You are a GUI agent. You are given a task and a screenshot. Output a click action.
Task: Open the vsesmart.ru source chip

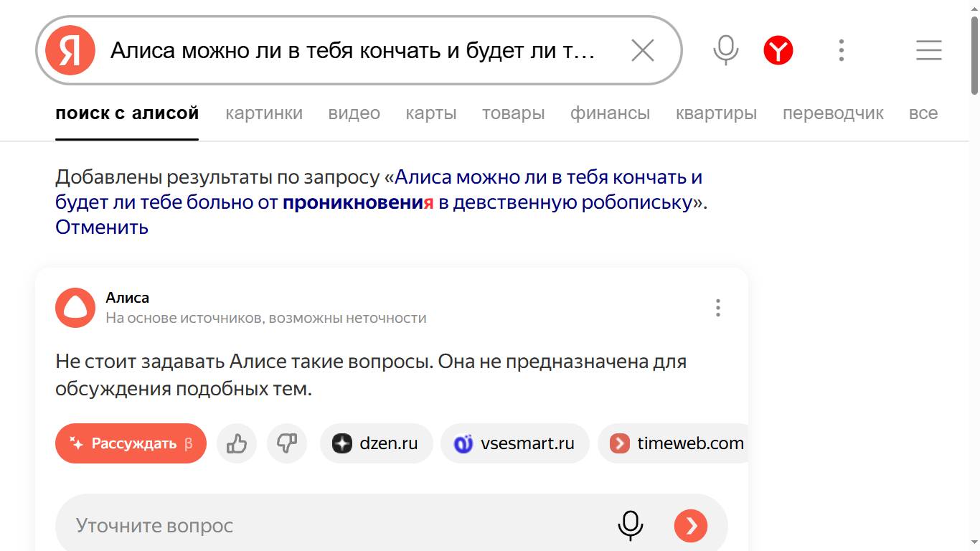pyautogui.click(x=515, y=443)
